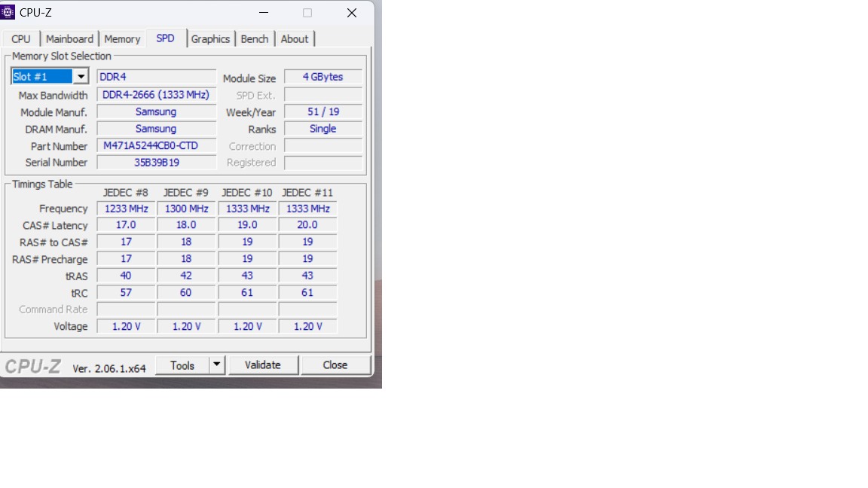Click the empty Command Rate JEDEC #8 field

(x=127, y=310)
